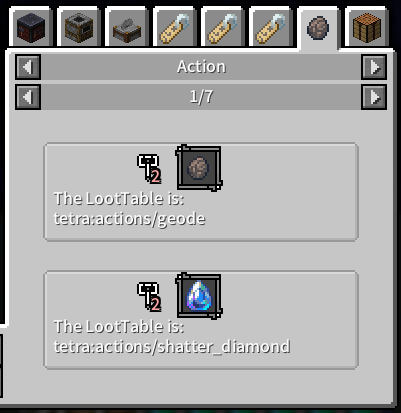Click the hammer icon in shatter_diamond recipe

tap(149, 297)
